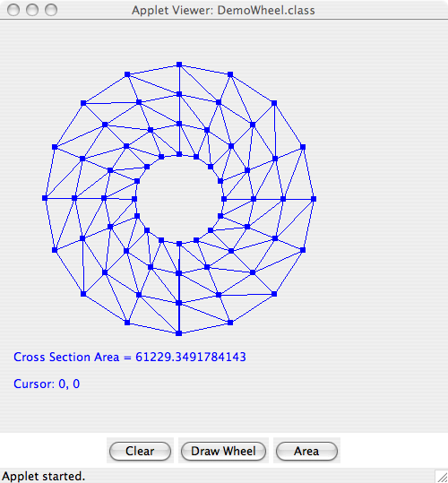Click the resize grip in the window corner
The image size is (448, 483).
442,476
